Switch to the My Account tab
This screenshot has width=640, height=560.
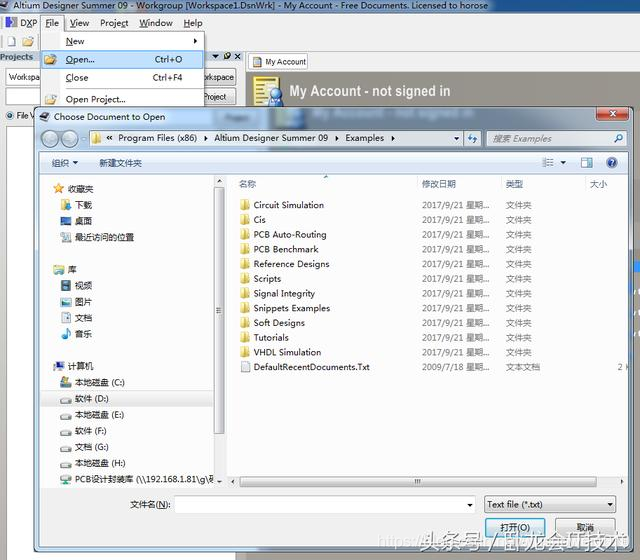[279, 62]
